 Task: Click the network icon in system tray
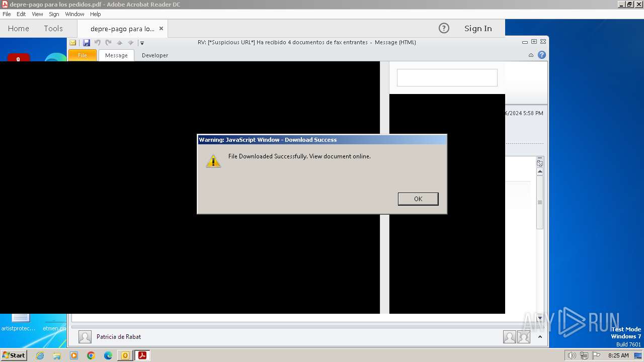pyautogui.click(x=584, y=355)
